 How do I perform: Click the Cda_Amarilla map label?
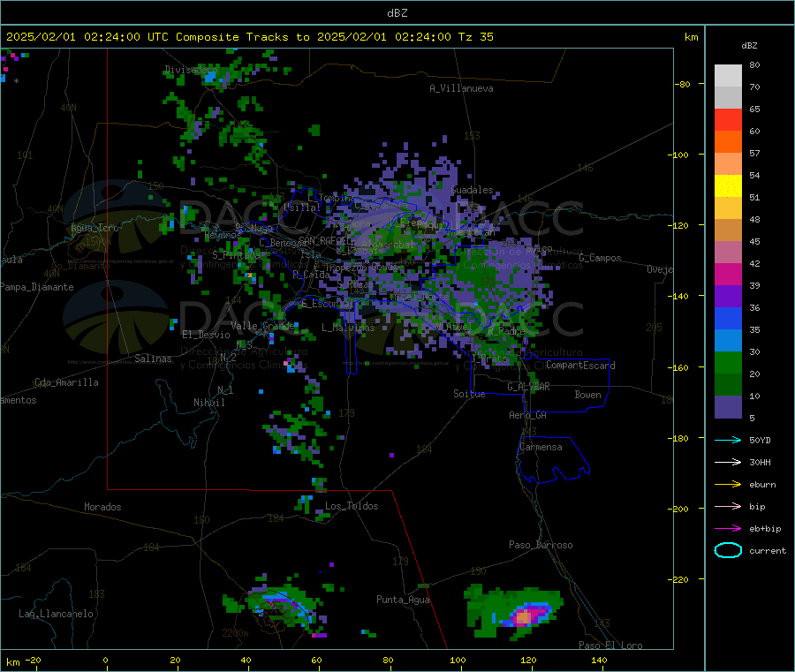click(x=66, y=382)
